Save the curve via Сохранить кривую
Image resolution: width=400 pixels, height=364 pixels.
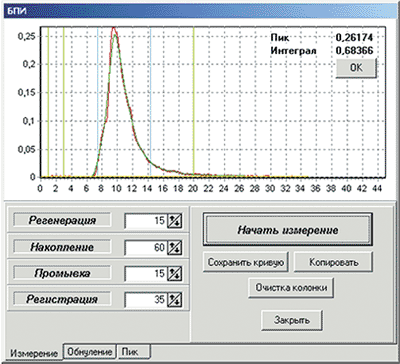point(246,262)
